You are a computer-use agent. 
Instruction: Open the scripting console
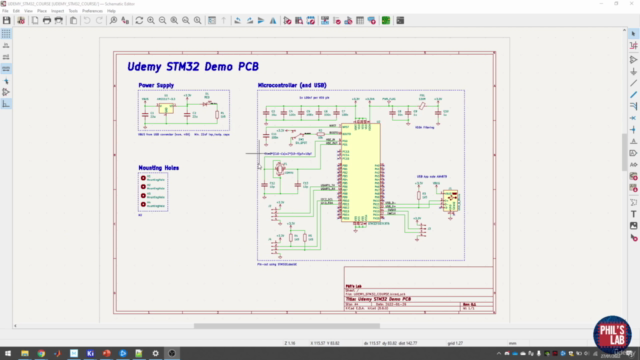point(400,20)
